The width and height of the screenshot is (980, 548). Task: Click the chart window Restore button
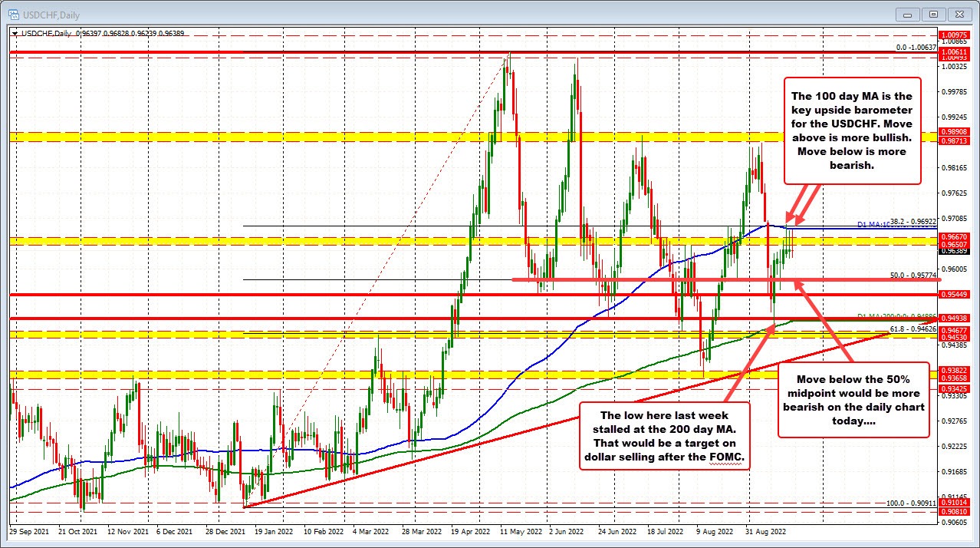[x=933, y=14]
